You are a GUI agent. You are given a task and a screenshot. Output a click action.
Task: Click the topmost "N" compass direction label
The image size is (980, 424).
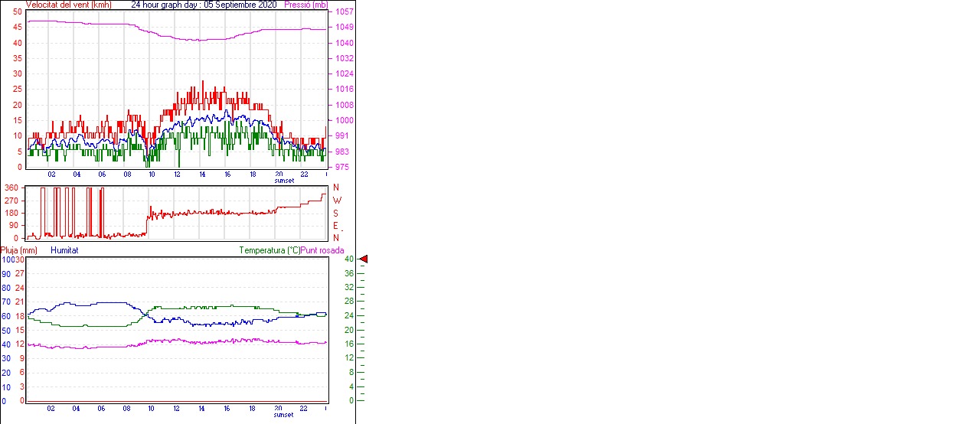click(x=335, y=188)
